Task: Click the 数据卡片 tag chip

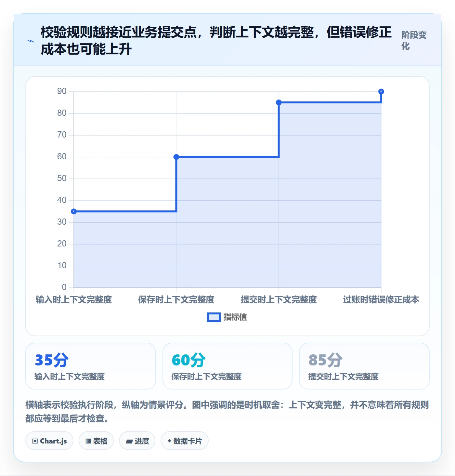Action: tap(185, 441)
